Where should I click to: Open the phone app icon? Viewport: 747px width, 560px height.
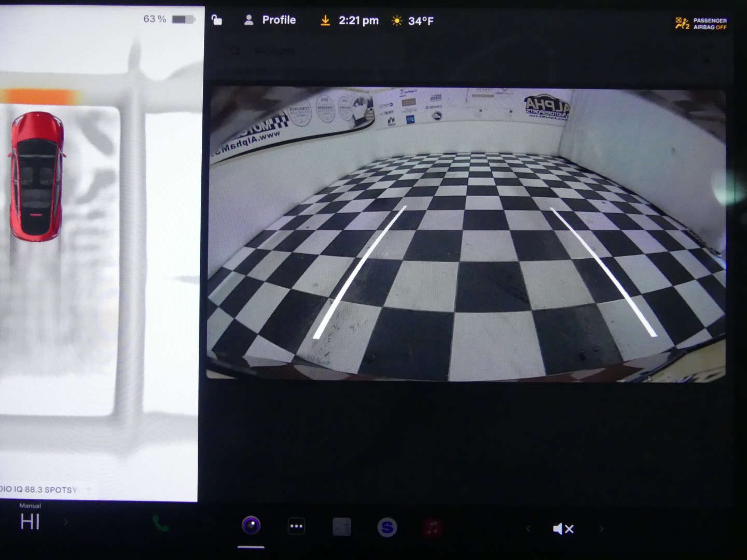160,524
